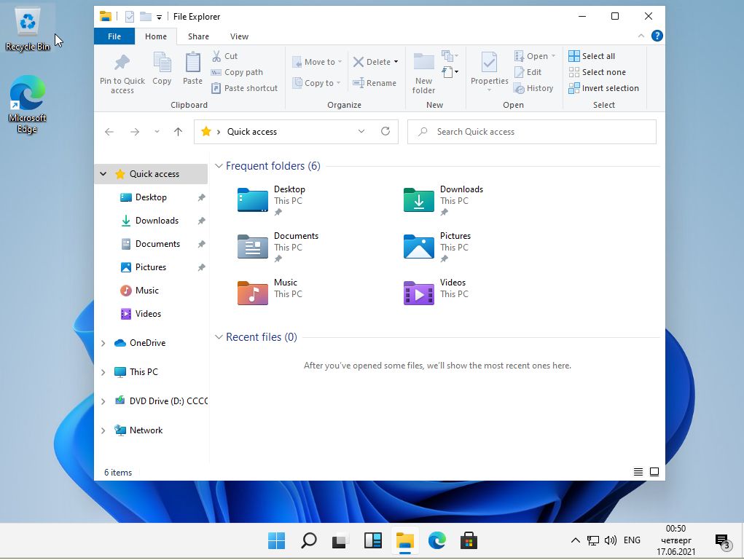Image resolution: width=744 pixels, height=560 pixels.
Task: Expand the This PC tree node
Action: [x=103, y=372]
